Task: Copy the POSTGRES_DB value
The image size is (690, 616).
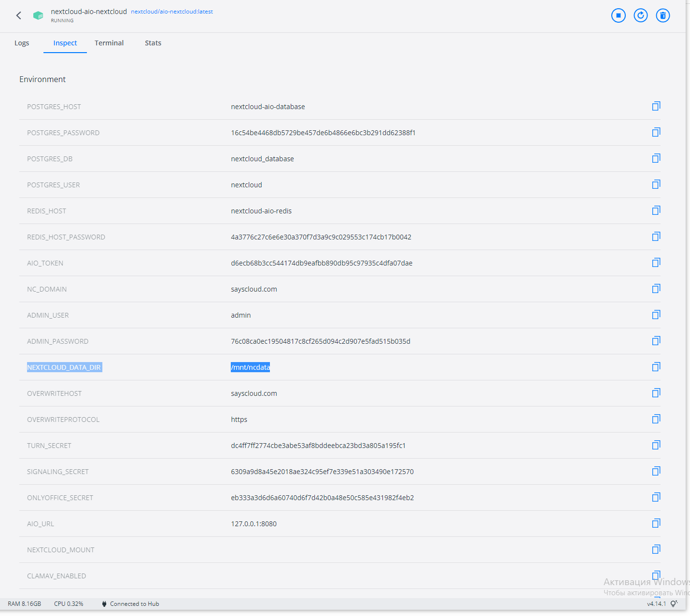Action: coord(656,158)
